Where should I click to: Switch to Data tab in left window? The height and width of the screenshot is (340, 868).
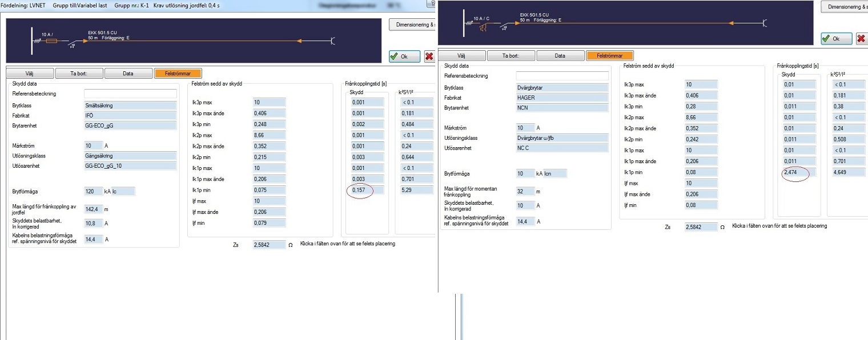coord(128,74)
